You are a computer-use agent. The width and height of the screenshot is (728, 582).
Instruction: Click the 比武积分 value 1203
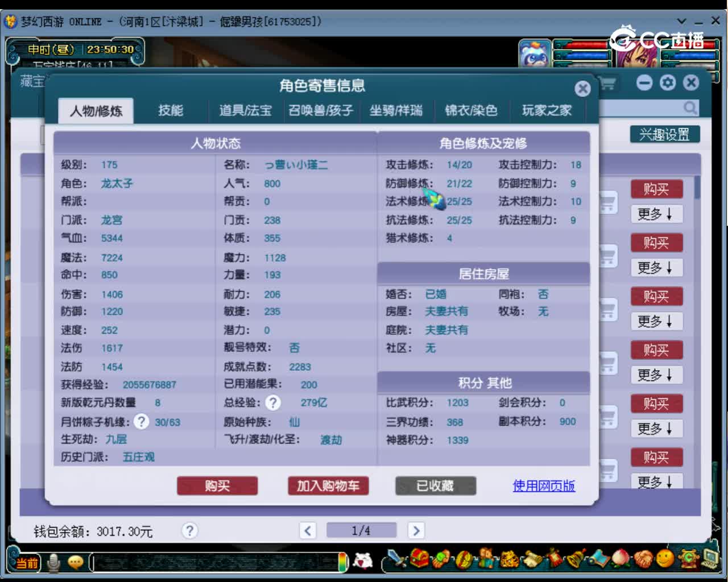[x=458, y=403]
